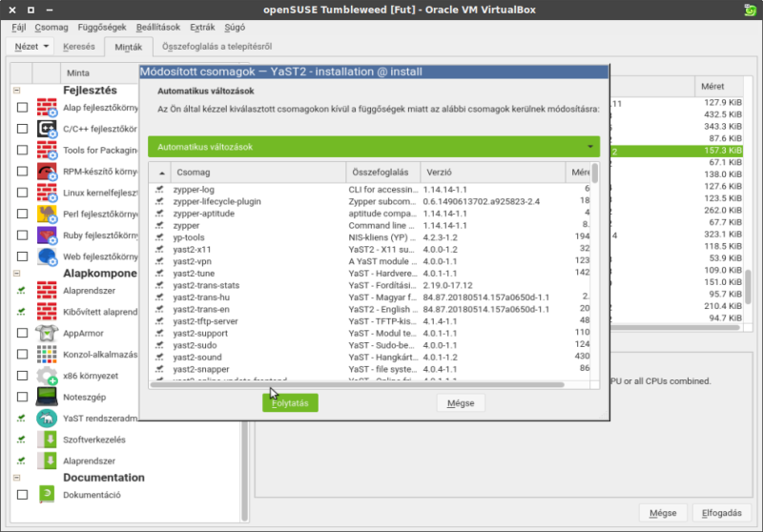The width and height of the screenshot is (763, 532).
Task: Click the RPM-készítő környezet pattern icon
Action: coord(47,172)
